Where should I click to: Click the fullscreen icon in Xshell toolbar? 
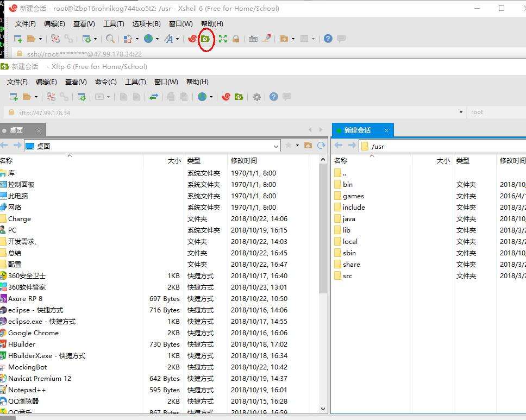(223, 39)
